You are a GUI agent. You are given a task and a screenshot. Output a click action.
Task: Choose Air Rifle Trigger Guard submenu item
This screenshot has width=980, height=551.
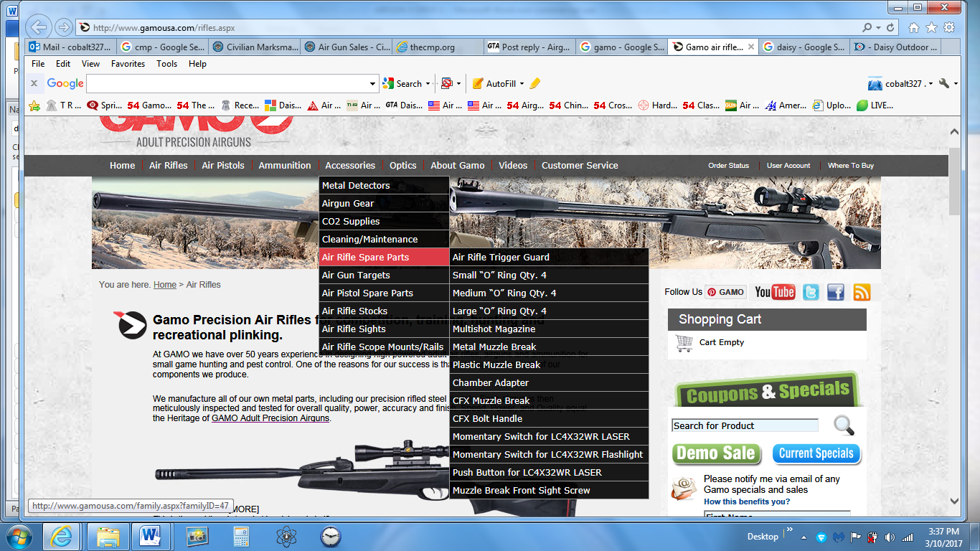click(550, 257)
